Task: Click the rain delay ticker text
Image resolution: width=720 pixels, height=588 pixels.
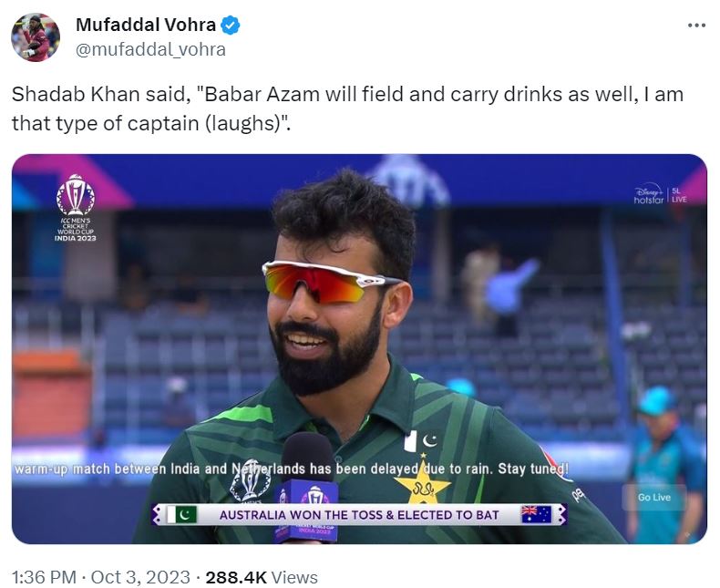Action: pos(292,470)
